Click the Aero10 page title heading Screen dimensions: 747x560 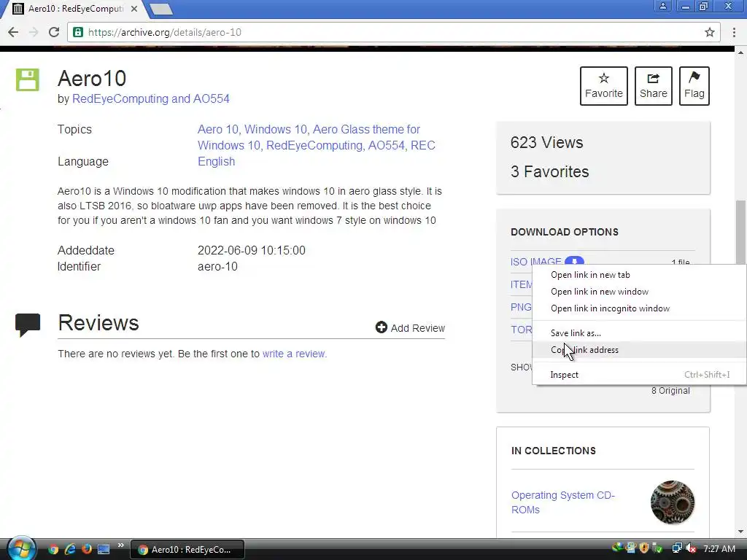92,78
